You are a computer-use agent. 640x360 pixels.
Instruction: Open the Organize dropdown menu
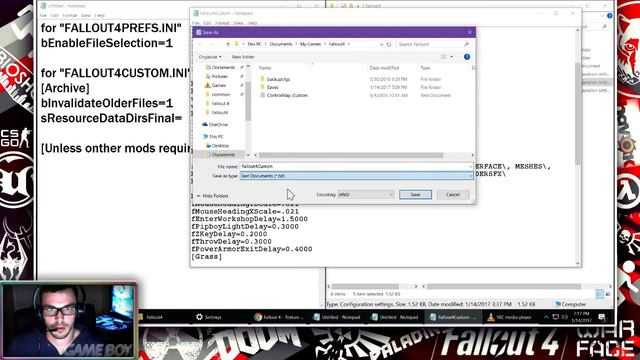click(x=210, y=57)
